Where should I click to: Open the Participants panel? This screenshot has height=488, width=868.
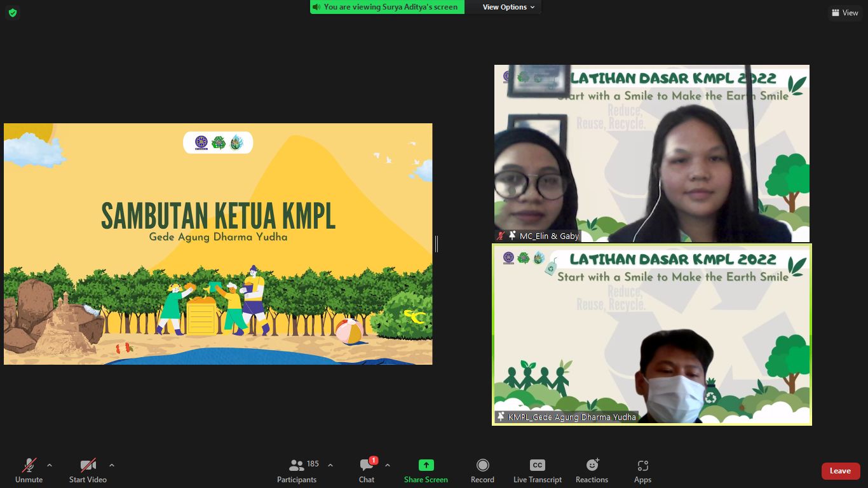coord(297,471)
